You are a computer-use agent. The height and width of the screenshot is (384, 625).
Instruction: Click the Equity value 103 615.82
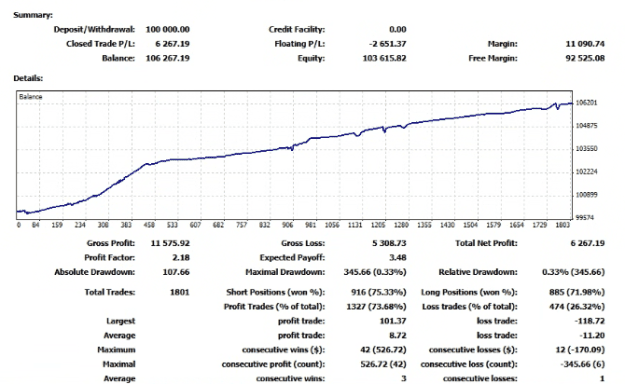coord(384,58)
